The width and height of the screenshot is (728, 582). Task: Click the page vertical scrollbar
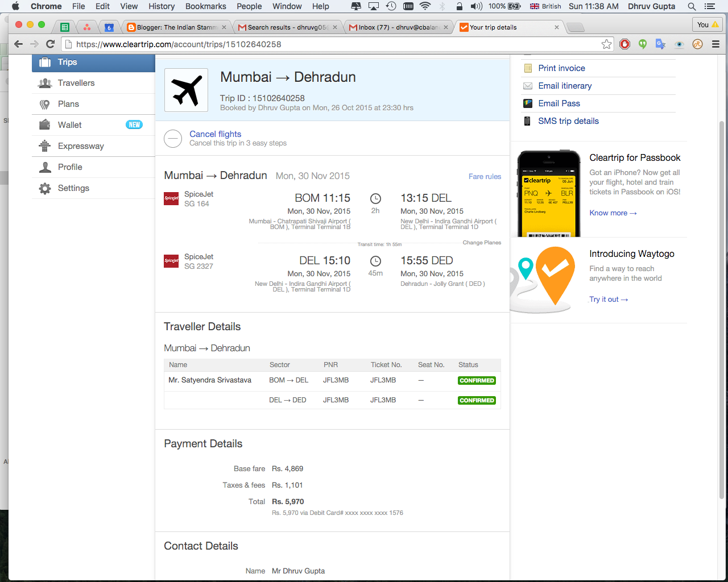[x=722, y=310]
